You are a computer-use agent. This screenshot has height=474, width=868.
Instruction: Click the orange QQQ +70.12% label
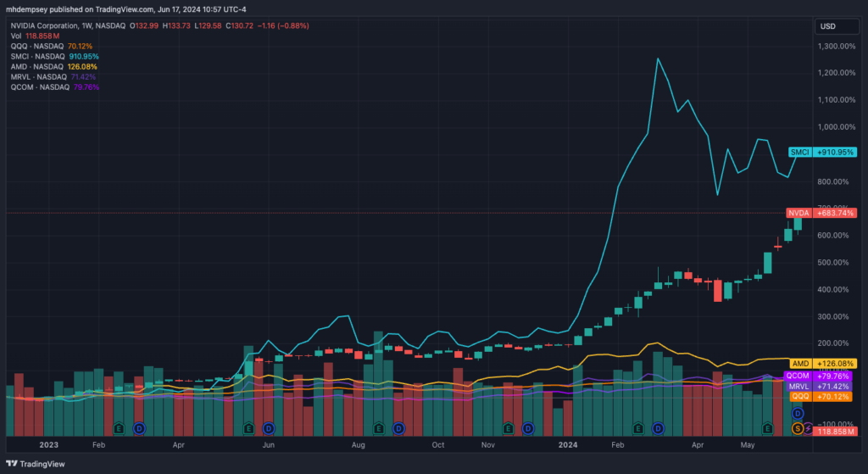pyautogui.click(x=821, y=397)
